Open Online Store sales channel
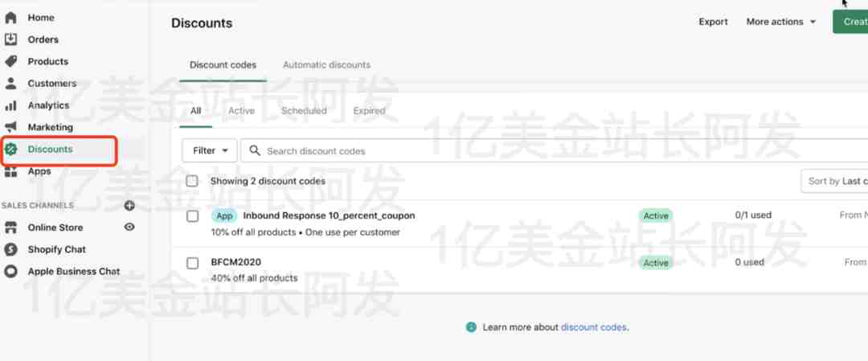 pos(55,228)
